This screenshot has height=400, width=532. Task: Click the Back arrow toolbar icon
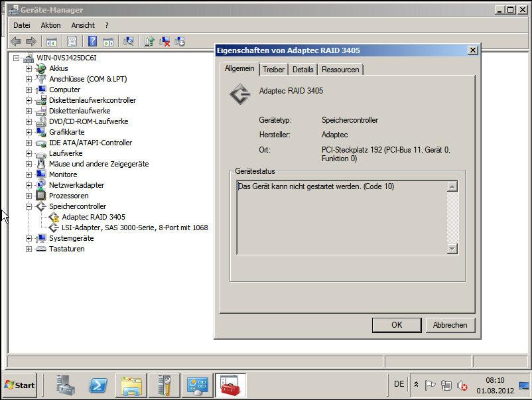[x=16, y=41]
